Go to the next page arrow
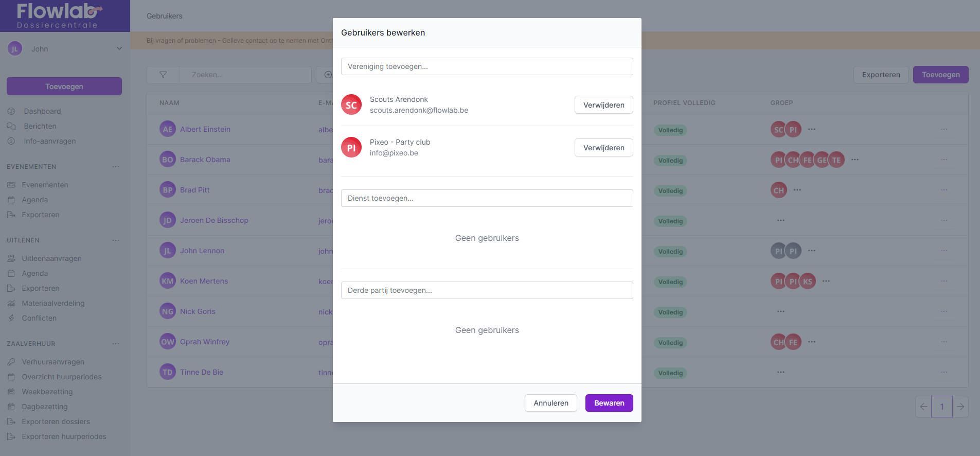The image size is (980, 456). pyautogui.click(x=960, y=407)
